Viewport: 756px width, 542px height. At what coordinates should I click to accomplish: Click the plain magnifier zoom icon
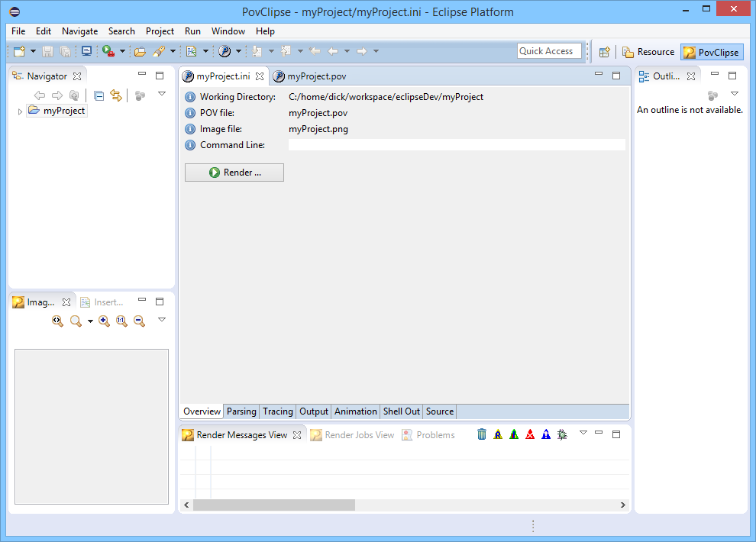[76, 321]
